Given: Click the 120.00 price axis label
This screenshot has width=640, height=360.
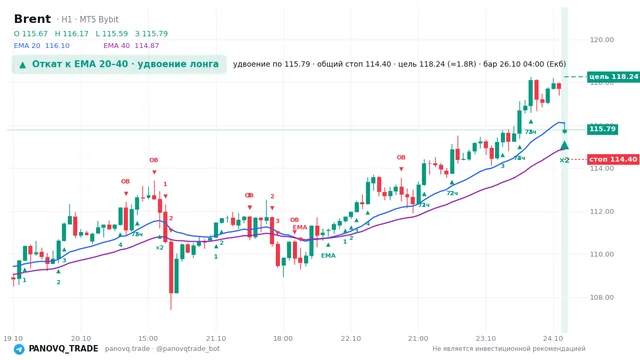Looking at the screenshot, I should point(602,40).
